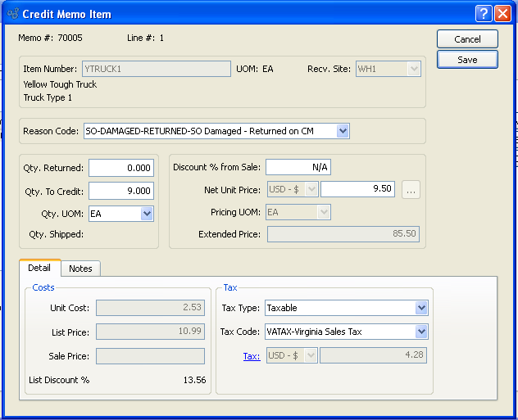This screenshot has height=420, width=518.
Task: Click the ellipsis button beside Net Unit Price
Action: [411, 190]
